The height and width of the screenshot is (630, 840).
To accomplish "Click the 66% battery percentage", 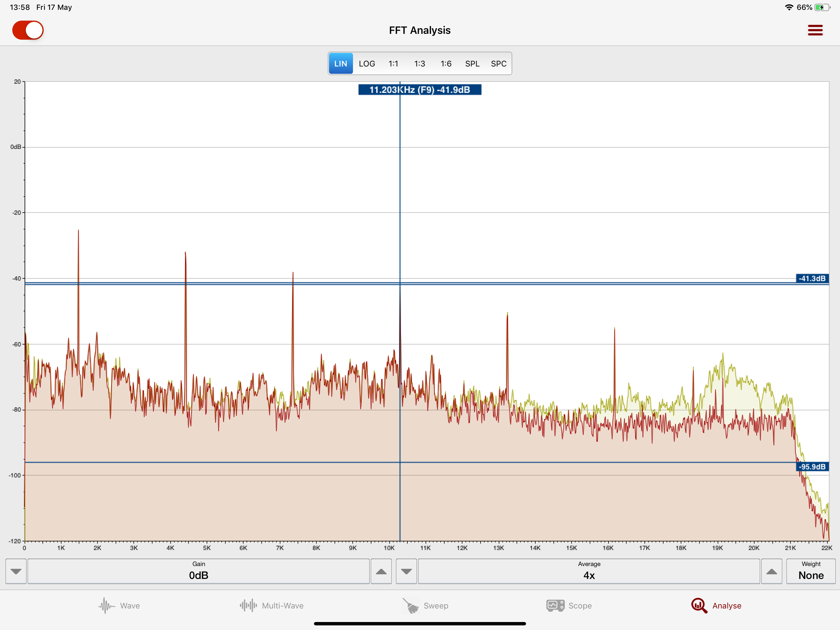I will click(x=804, y=7).
